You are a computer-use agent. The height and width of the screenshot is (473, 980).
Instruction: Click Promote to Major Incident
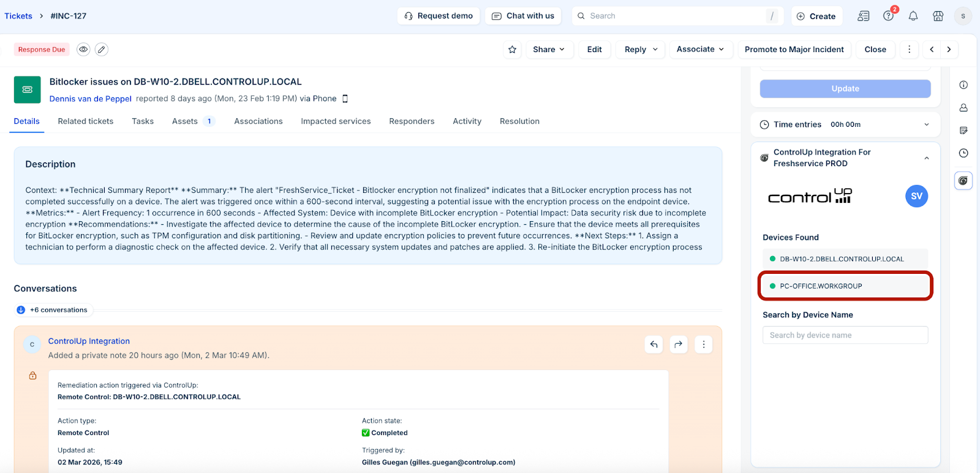tap(794, 50)
